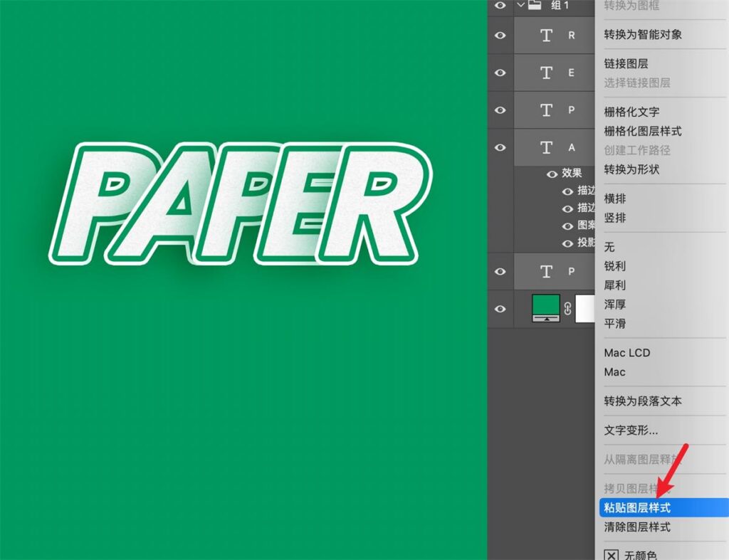Click the 组 1 group name
The image size is (729, 560).
coord(560,5)
